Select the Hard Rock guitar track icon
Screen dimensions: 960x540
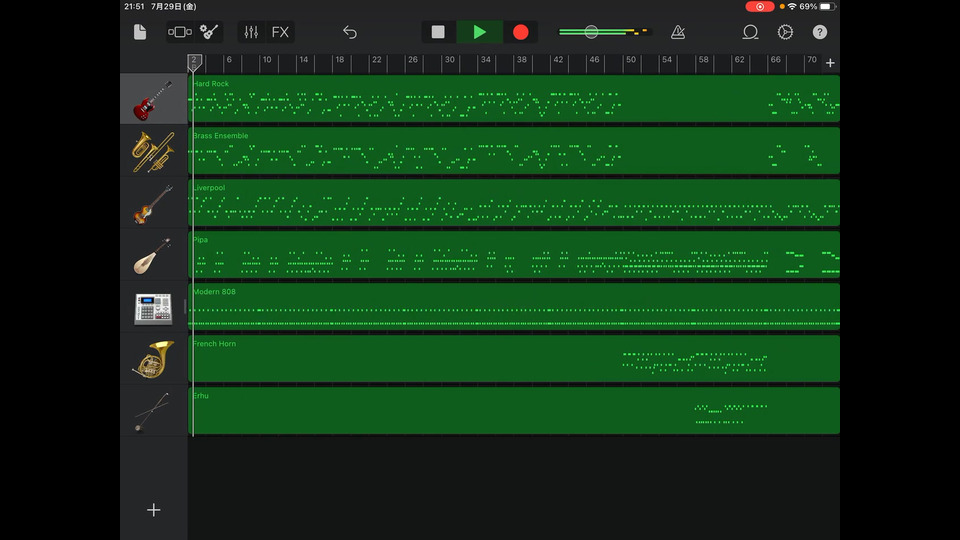point(153,99)
